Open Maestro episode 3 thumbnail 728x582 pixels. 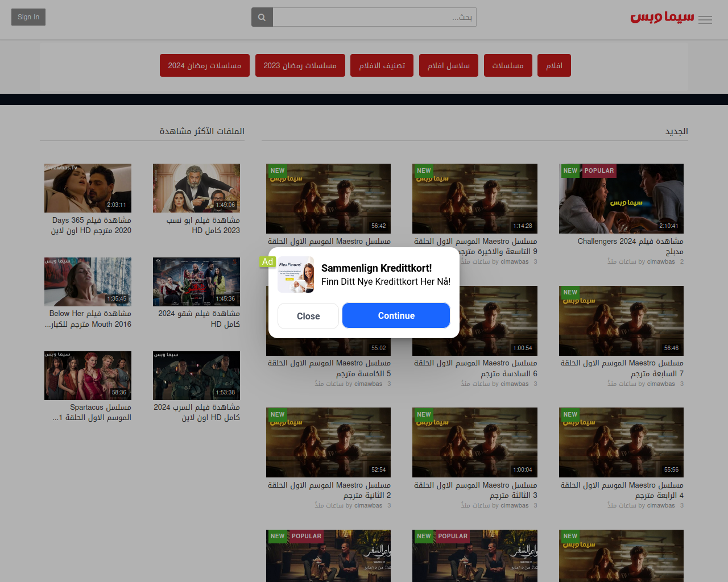[475, 442]
